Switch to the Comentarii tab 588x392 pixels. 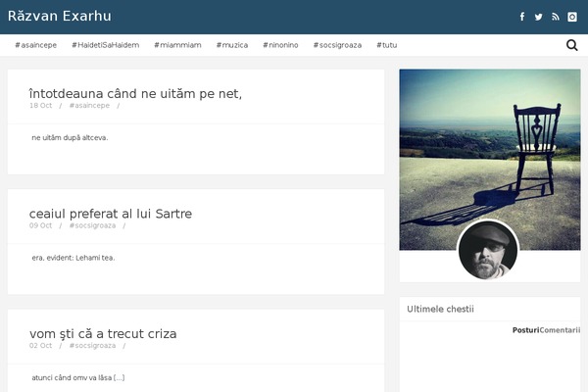click(561, 330)
